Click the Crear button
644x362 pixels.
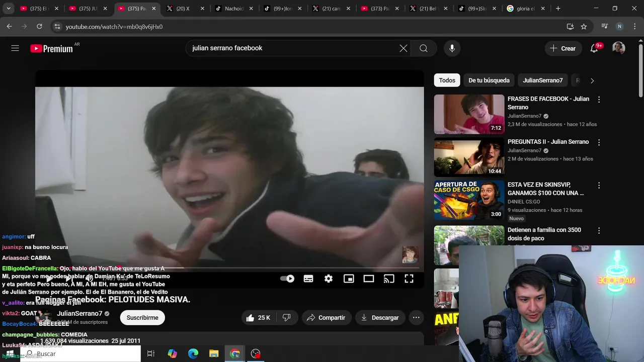tap(563, 48)
